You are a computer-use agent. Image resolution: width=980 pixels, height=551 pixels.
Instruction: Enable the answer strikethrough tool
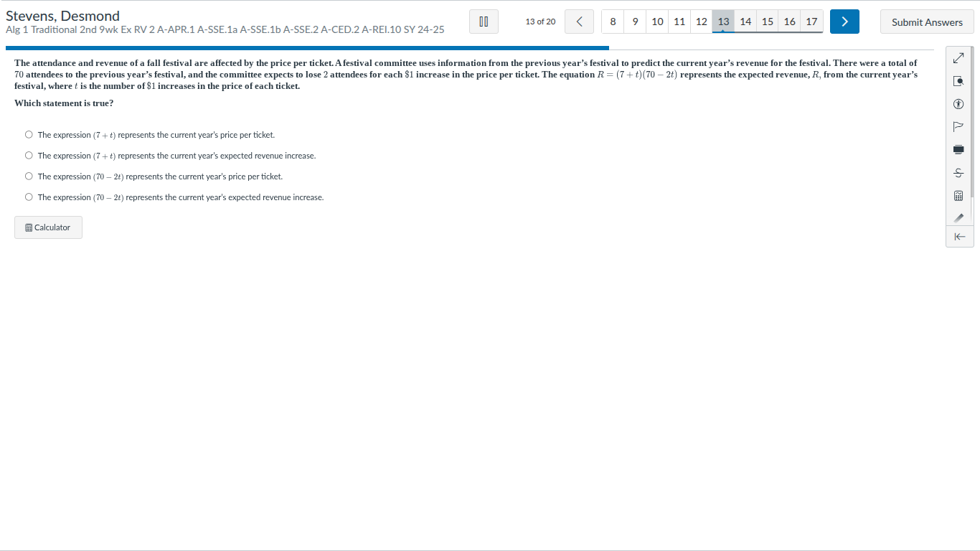pyautogui.click(x=958, y=172)
